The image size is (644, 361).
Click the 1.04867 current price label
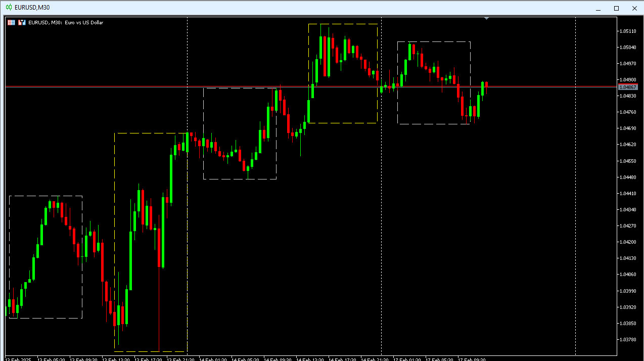click(628, 87)
